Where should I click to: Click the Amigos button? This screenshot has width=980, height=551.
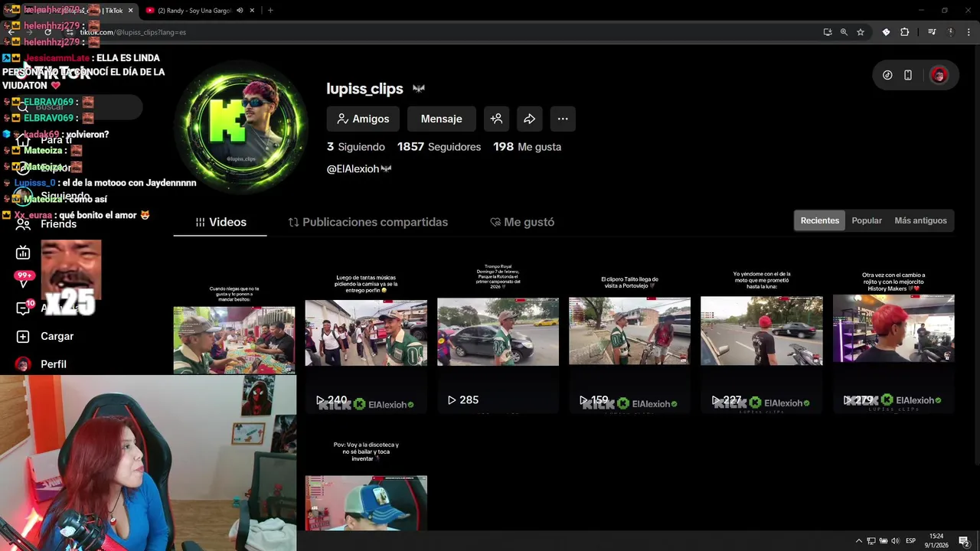(x=364, y=119)
